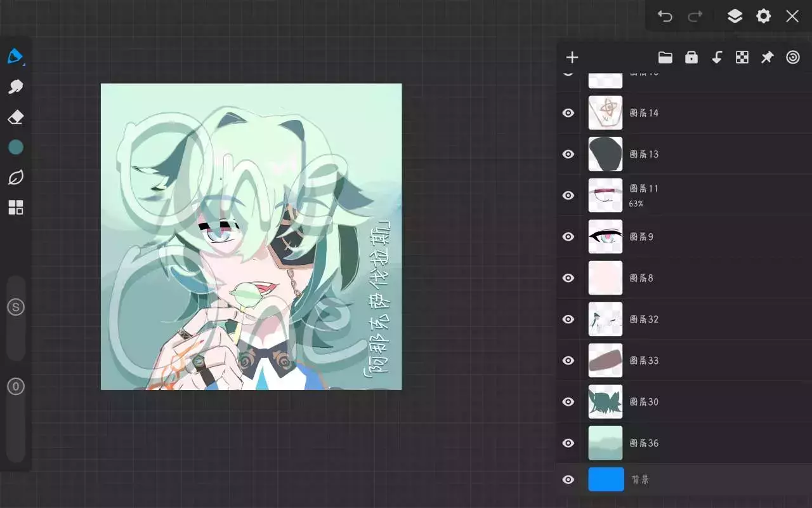The height and width of the screenshot is (508, 812).
Task: Select the dark gray 图层13 thumbnail
Action: [x=605, y=154]
